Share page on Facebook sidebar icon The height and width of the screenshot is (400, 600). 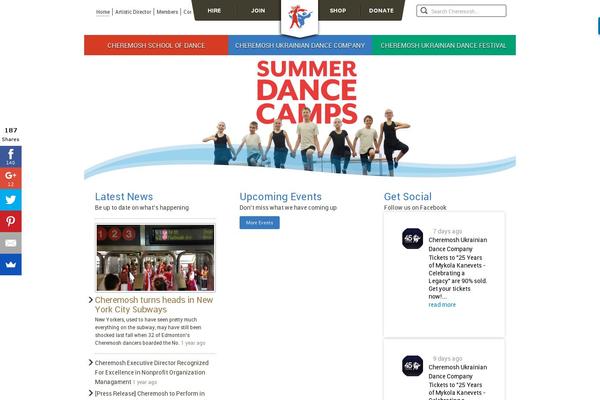click(11, 157)
